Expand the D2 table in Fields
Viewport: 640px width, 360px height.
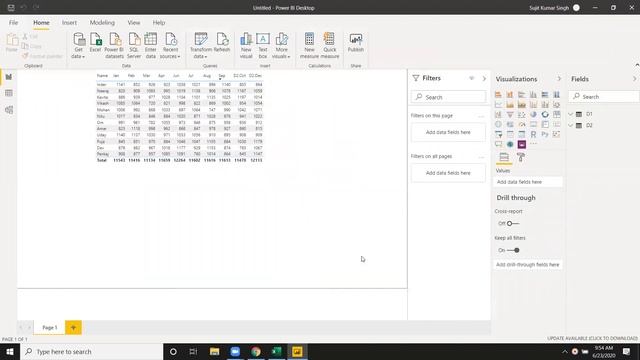click(571, 125)
